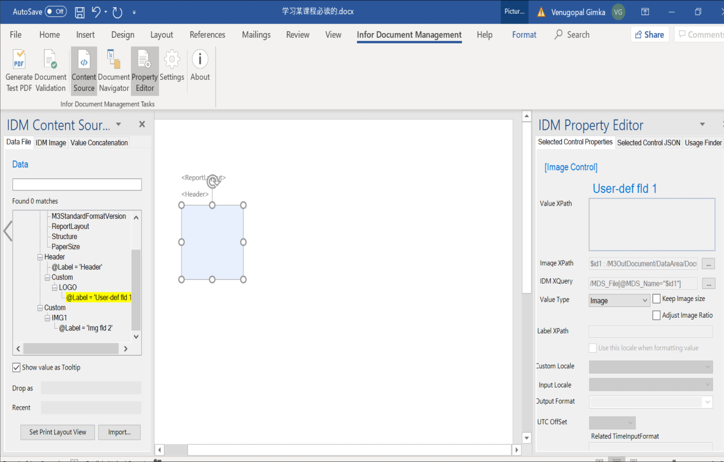Click the Property Editor ribbon icon
Screen dimensions: 724x462
(144, 62)
